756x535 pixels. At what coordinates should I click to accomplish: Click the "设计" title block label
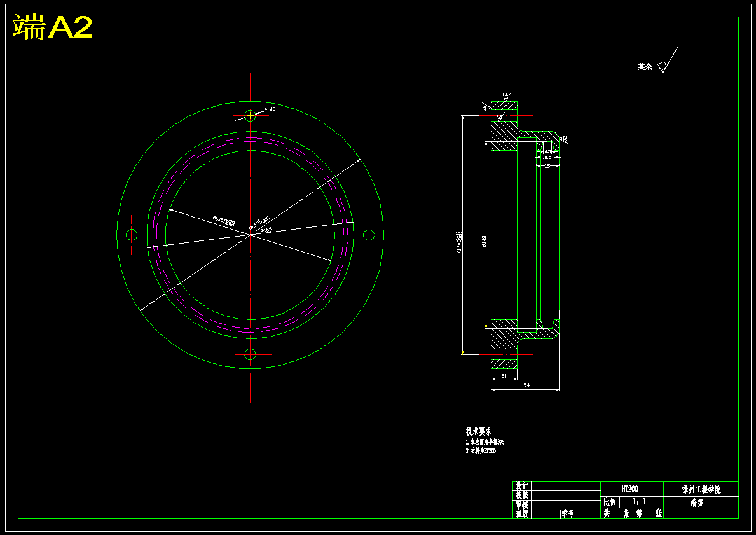coord(521,485)
